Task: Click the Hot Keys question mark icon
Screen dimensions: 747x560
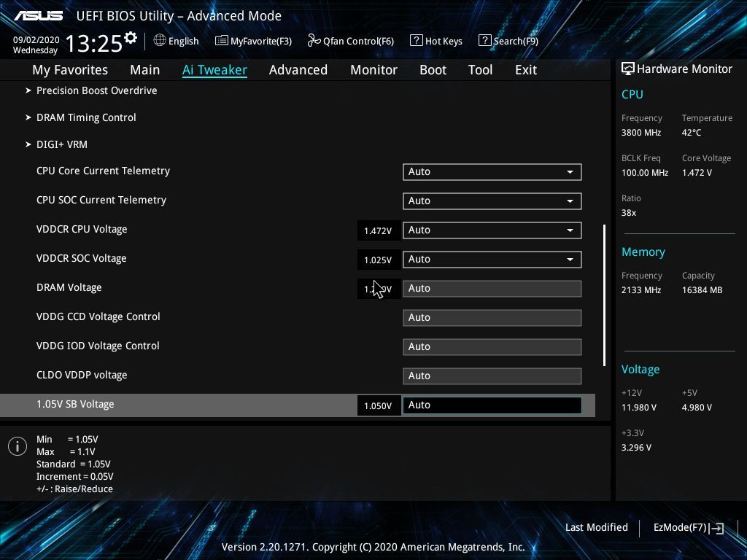Action: (416, 41)
